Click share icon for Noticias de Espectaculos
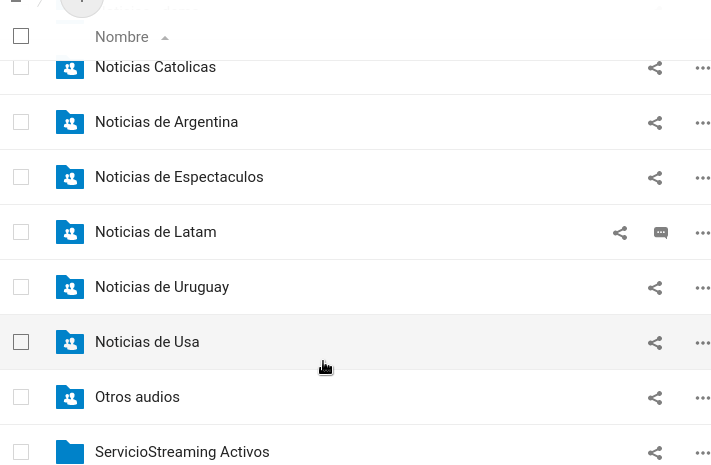711x465 pixels. (655, 178)
